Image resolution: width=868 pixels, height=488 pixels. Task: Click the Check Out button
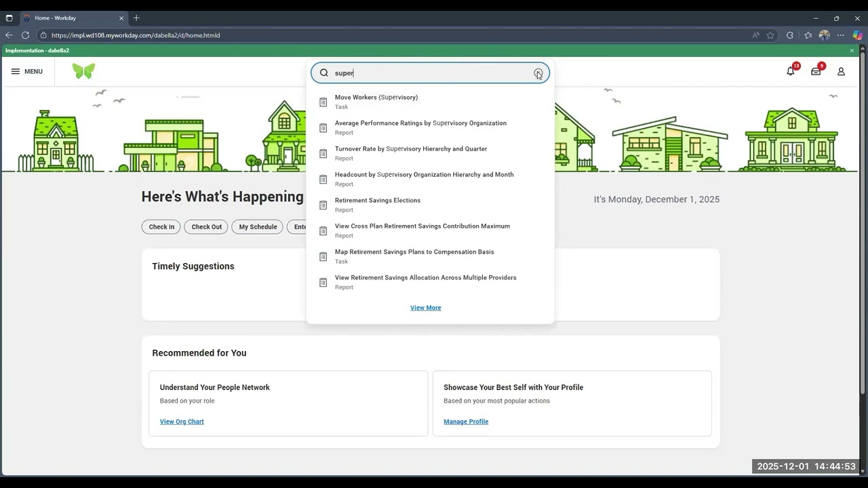(x=206, y=227)
